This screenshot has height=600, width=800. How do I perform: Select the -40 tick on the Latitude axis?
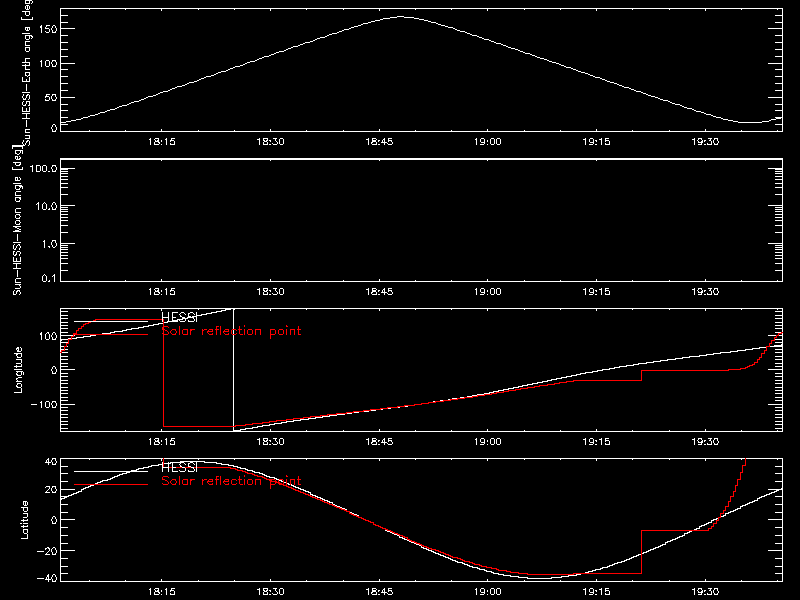pos(47,578)
